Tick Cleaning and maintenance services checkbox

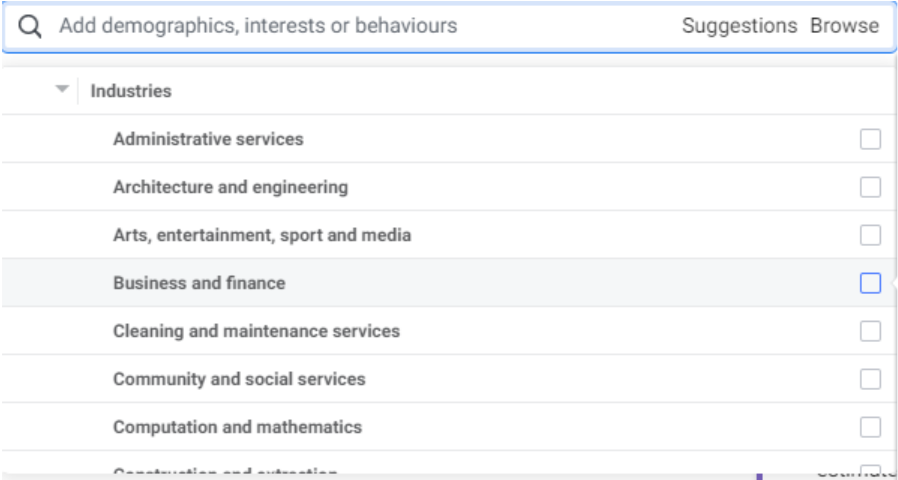tap(870, 331)
